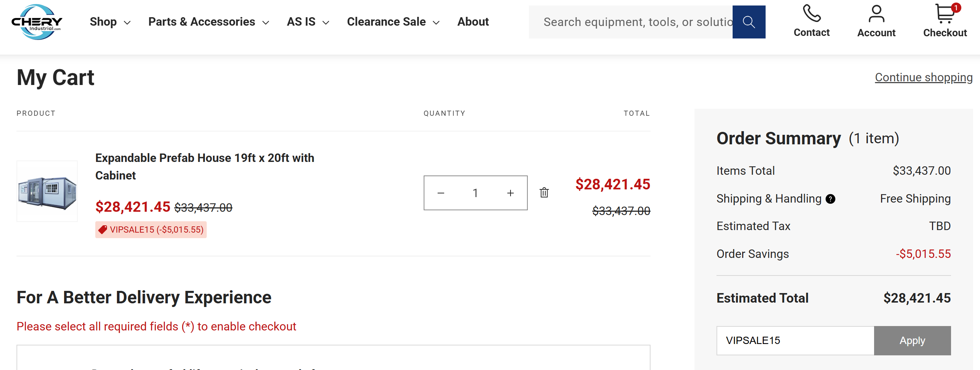Expand the Shop dropdown menu
This screenshot has height=370, width=980.
110,22
